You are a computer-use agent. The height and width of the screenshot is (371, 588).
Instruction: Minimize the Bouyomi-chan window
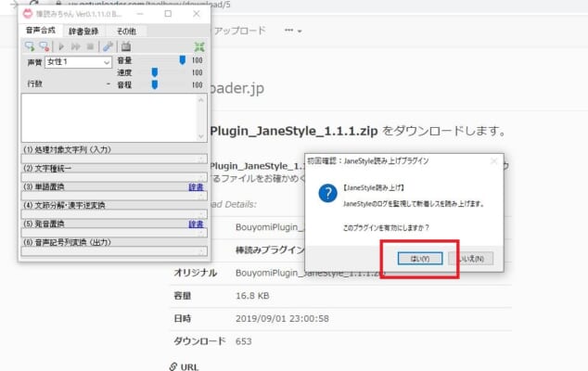click(x=140, y=14)
